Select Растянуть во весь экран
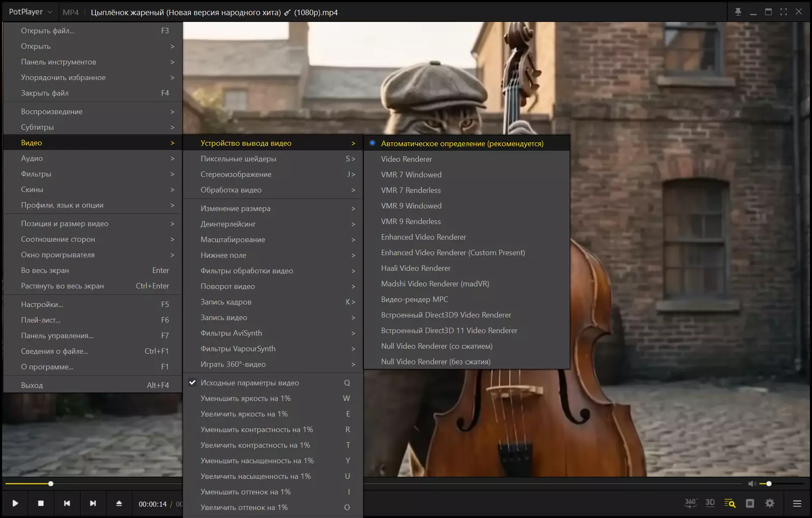This screenshot has height=518, width=812. pos(93,286)
